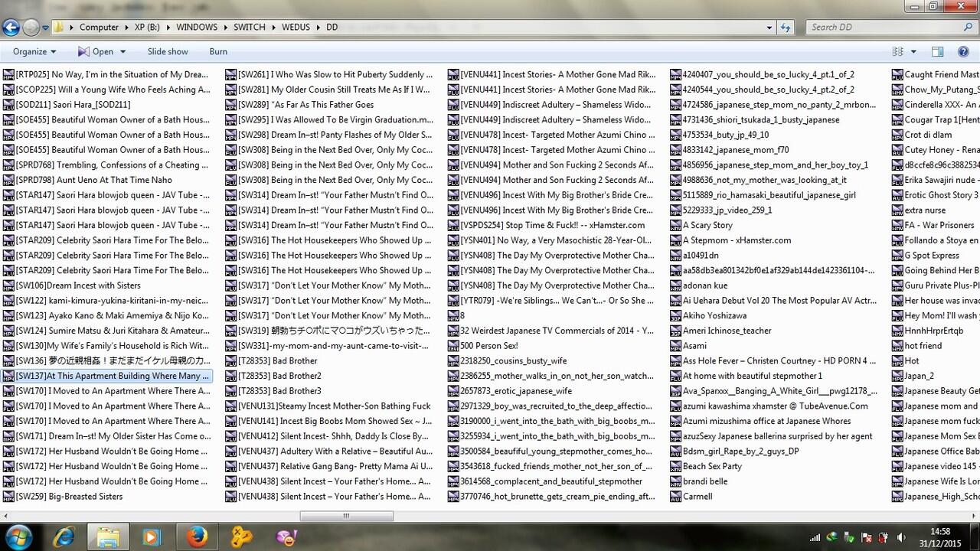Image resolution: width=980 pixels, height=551 pixels.
Task: Click the icon of file "extra nurse"
Action: (897, 210)
